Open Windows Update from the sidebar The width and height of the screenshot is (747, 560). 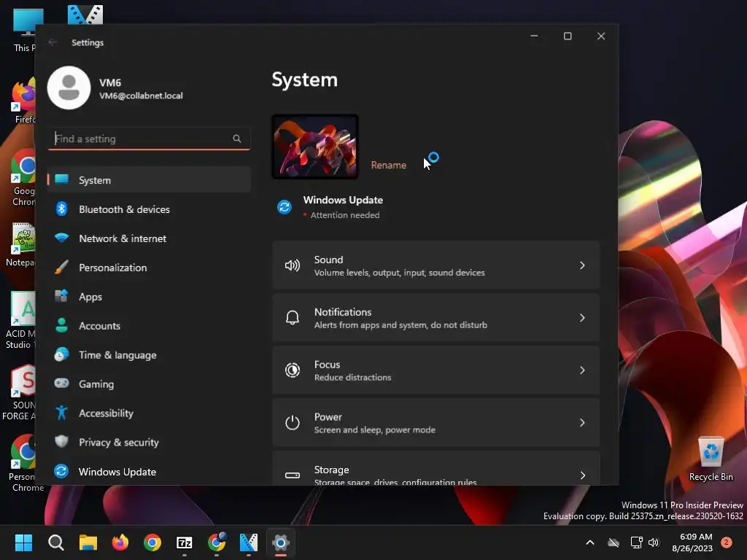pyautogui.click(x=149, y=472)
